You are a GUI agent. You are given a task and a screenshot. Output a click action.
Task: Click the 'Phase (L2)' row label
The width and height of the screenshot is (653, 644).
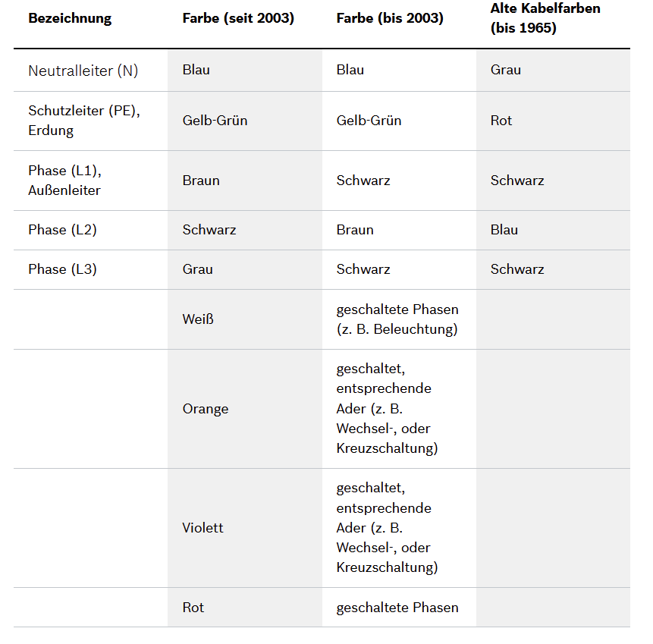coord(63,230)
